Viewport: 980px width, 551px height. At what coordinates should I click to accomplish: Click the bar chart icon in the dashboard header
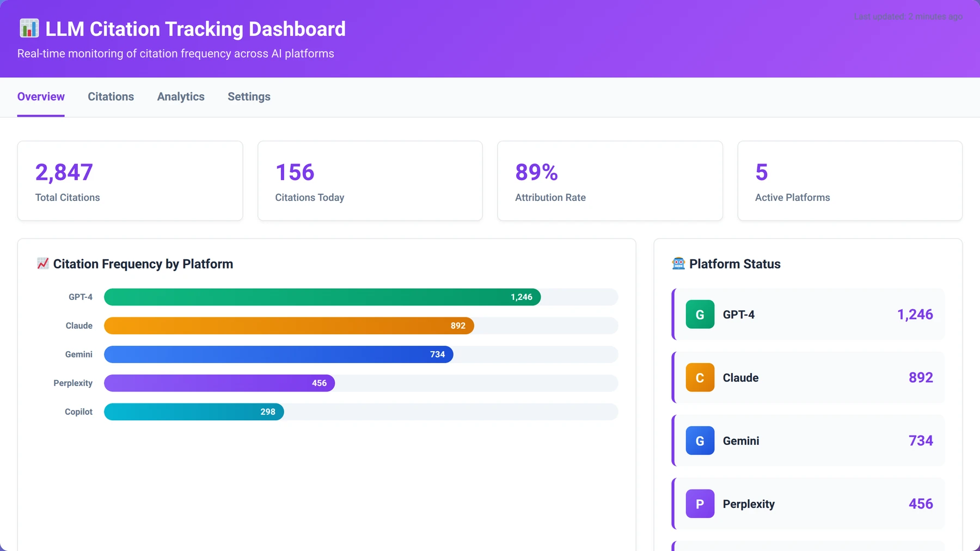tap(29, 28)
